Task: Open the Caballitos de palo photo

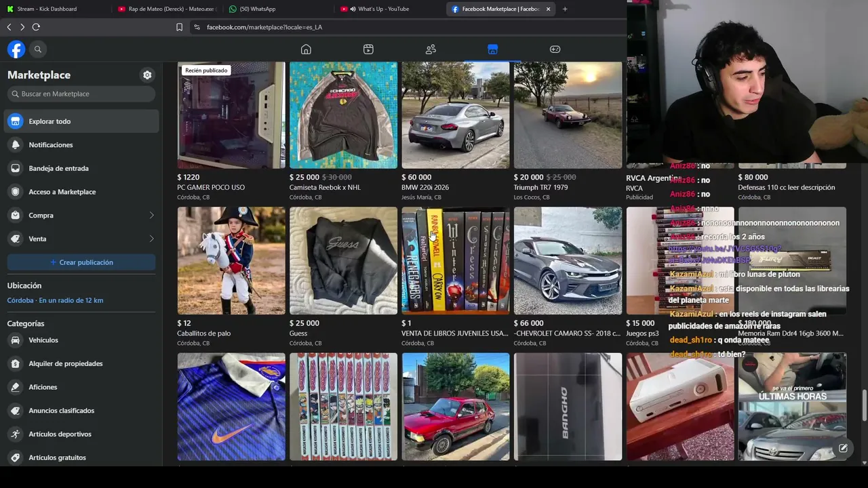Action: 231,261
